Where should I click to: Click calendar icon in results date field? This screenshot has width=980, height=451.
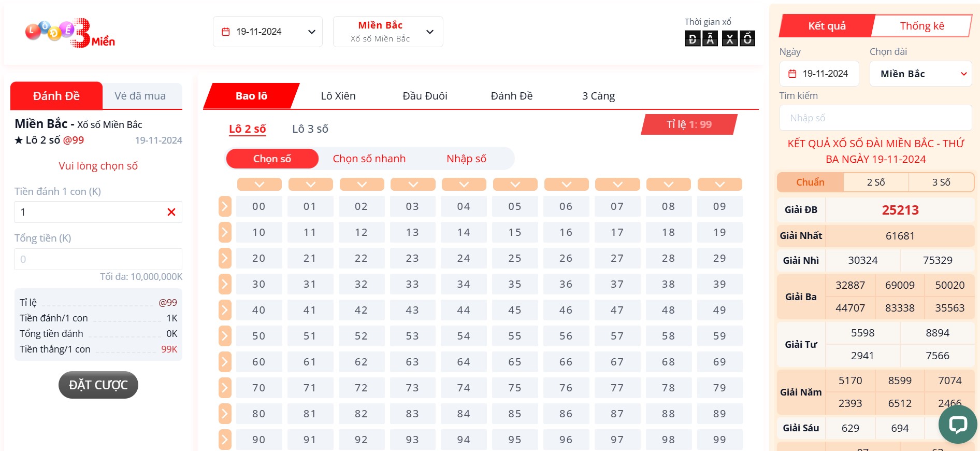coord(792,74)
